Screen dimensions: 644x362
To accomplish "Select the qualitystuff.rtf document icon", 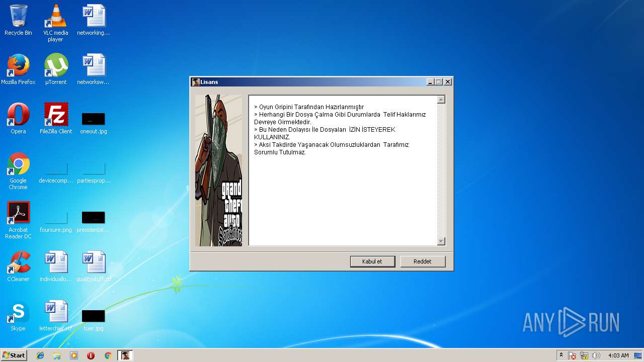I will click(x=94, y=266).
